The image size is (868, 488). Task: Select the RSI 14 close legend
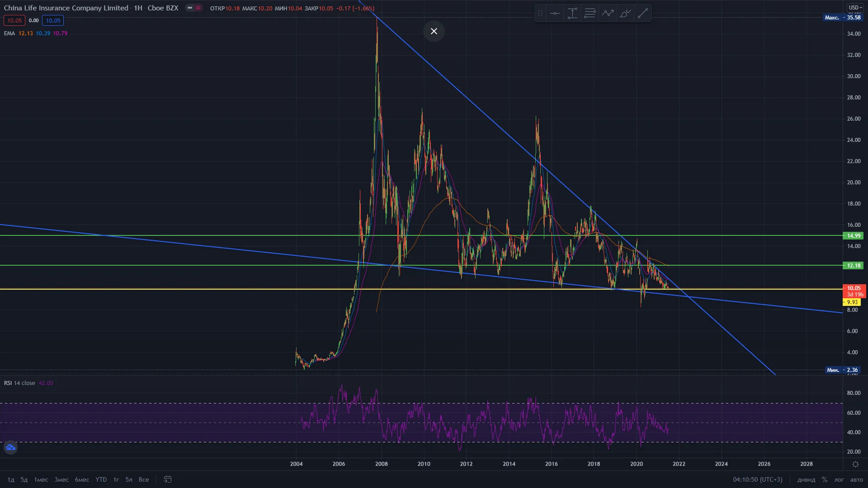tap(19, 383)
